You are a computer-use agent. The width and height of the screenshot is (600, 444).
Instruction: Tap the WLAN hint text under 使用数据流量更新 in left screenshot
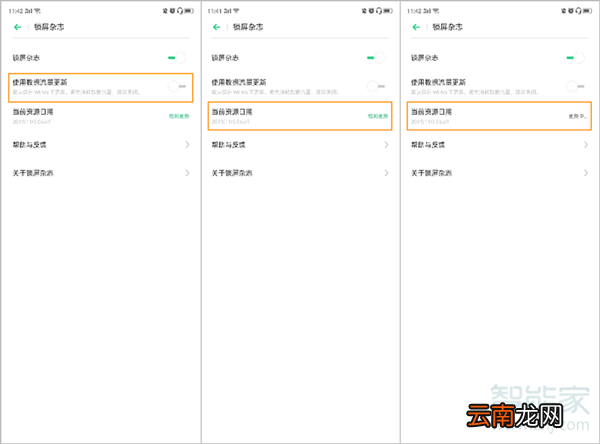coord(77,92)
